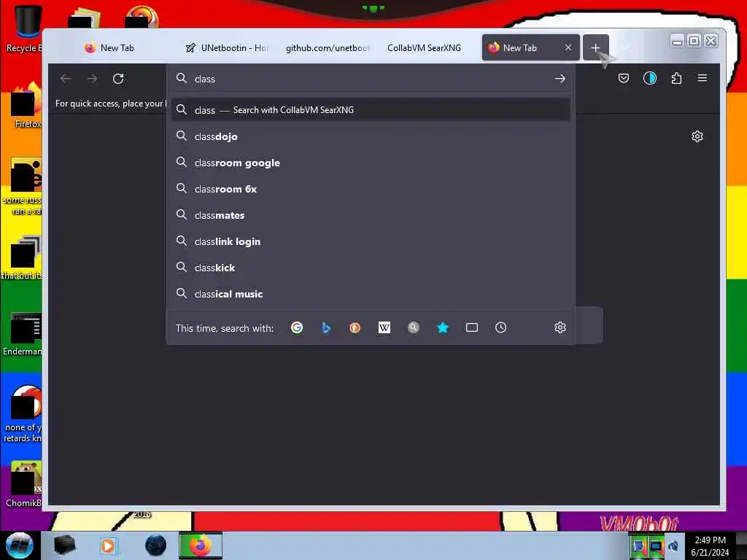Select the ChomikBox desktop icon

point(24,484)
